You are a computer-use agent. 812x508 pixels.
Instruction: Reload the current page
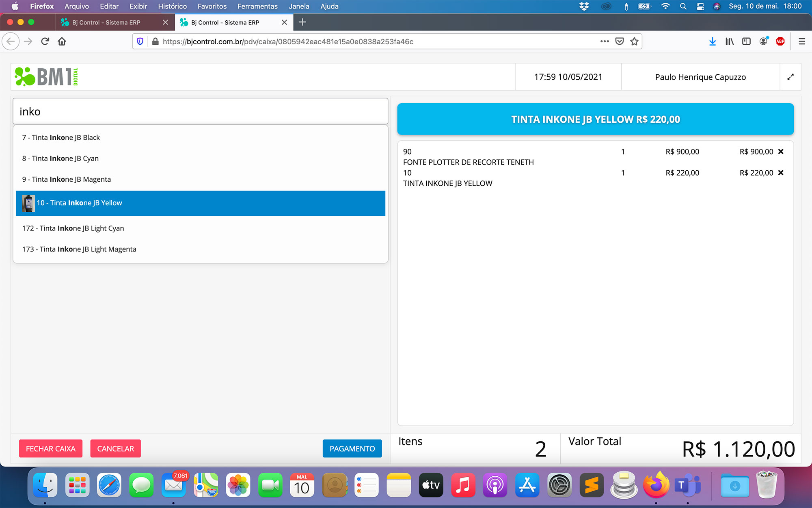(x=45, y=41)
